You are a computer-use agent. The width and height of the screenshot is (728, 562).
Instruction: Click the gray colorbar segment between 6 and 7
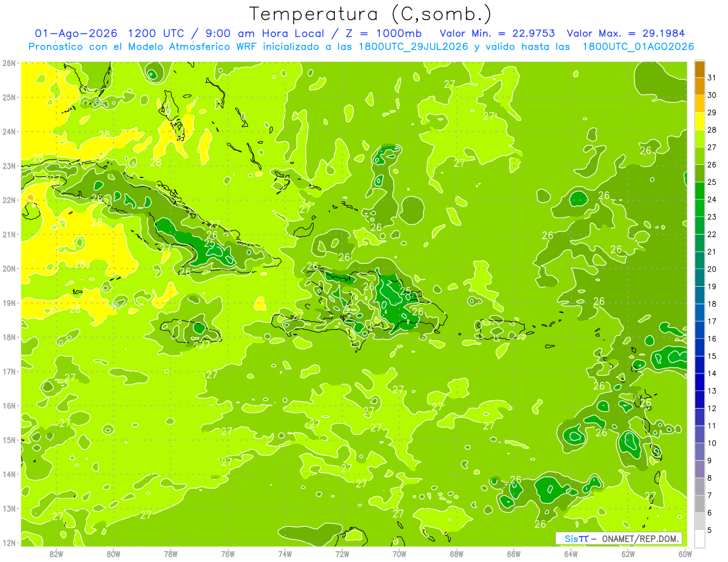[x=699, y=504]
